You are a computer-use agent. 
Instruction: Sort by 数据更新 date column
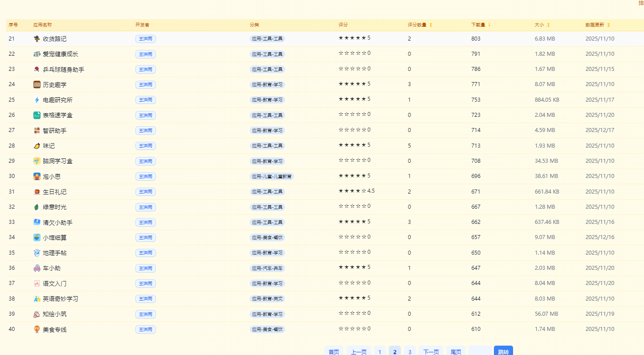[608, 25]
